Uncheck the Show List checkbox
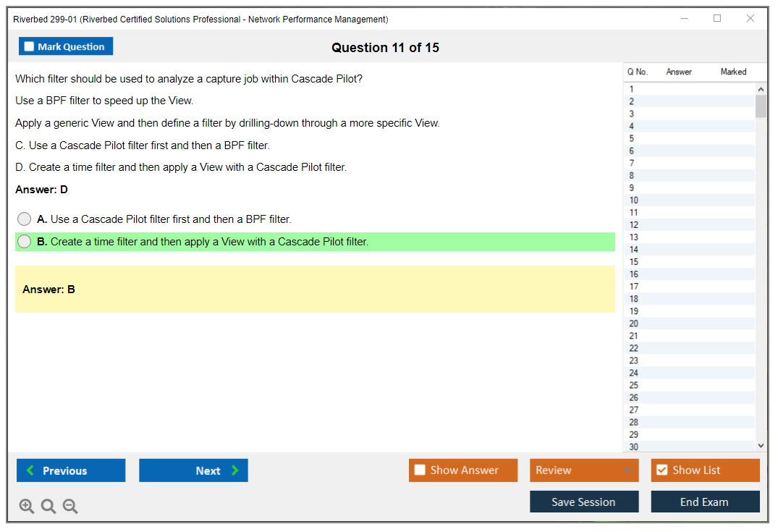Screen dimensions: 778x532 click(661, 470)
